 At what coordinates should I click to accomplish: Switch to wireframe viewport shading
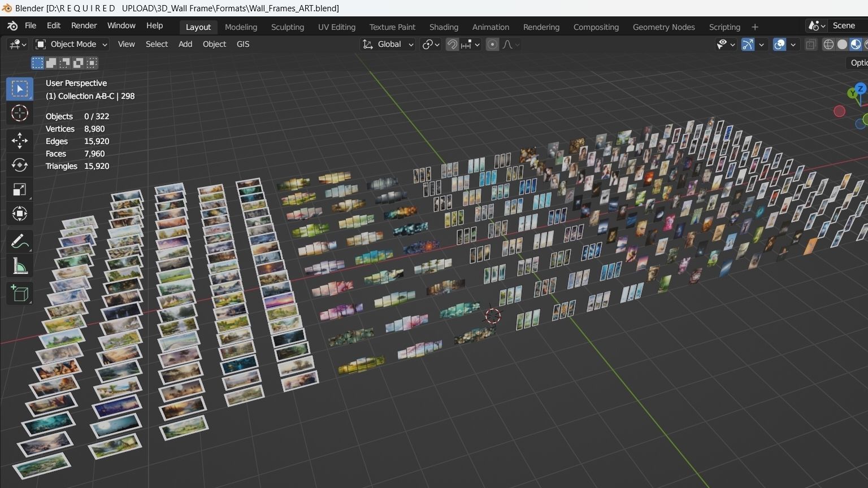click(828, 45)
